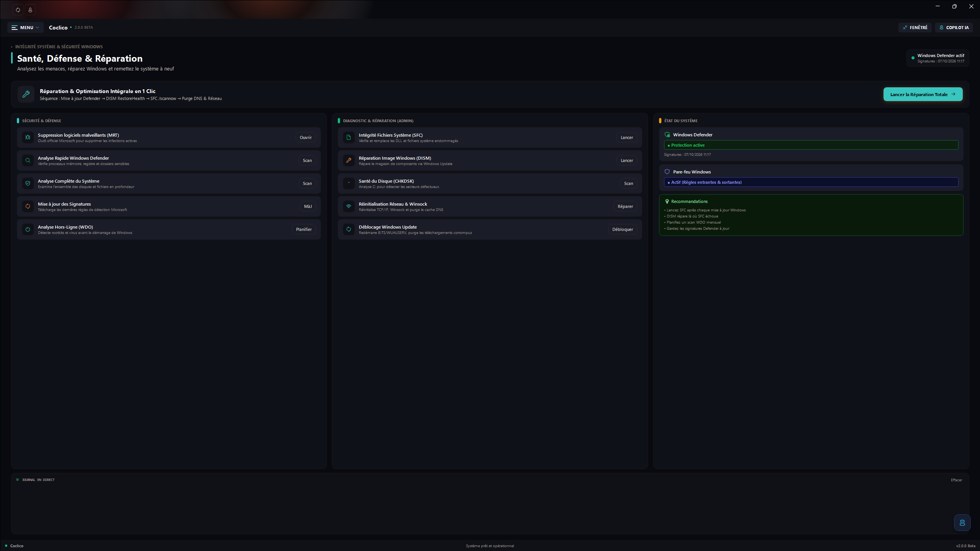Viewport: 980px width, 551px height.
Task: Click the JOURNAL EN DIRECT heading
Action: click(x=38, y=480)
